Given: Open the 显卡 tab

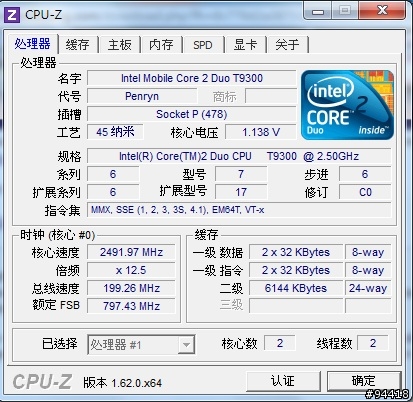Looking at the screenshot, I should (245, 45).
